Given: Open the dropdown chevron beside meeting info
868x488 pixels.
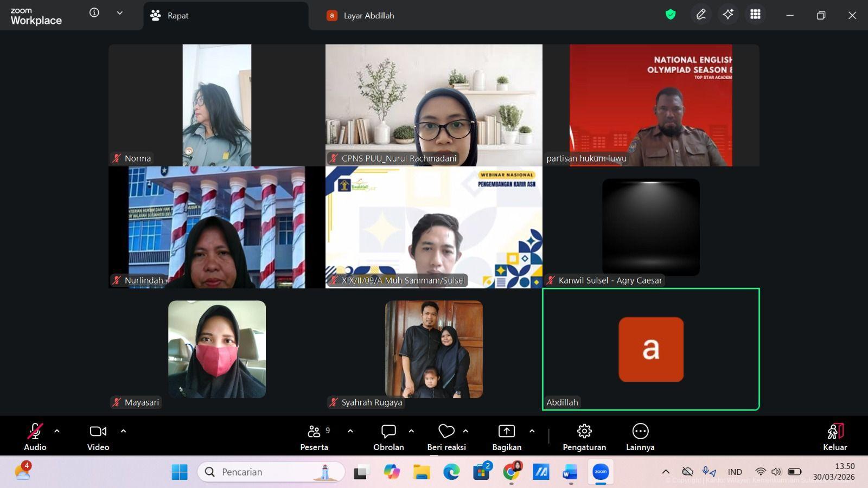Looking at the screenshot, I should click(x=119, y=13).
